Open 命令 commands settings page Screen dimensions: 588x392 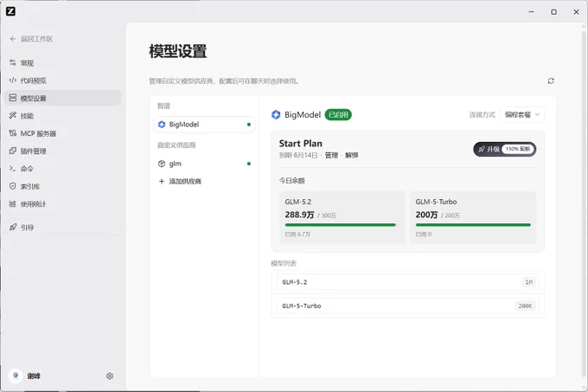(x=62, y=169)
